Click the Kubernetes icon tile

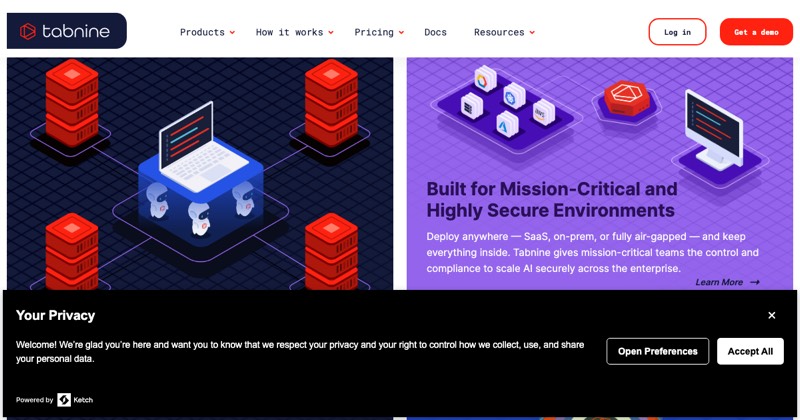[x=513, y=96]
